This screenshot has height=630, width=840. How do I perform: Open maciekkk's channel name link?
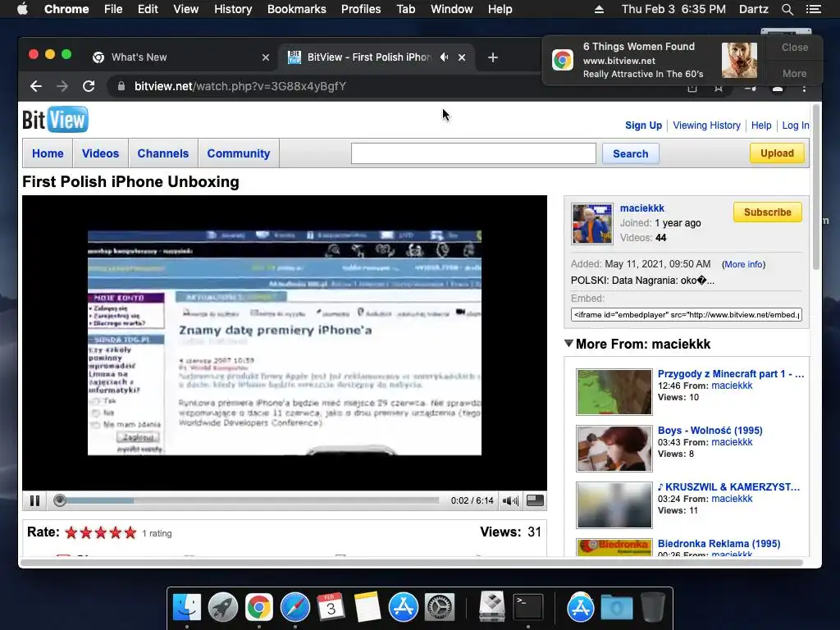point(641,208)
